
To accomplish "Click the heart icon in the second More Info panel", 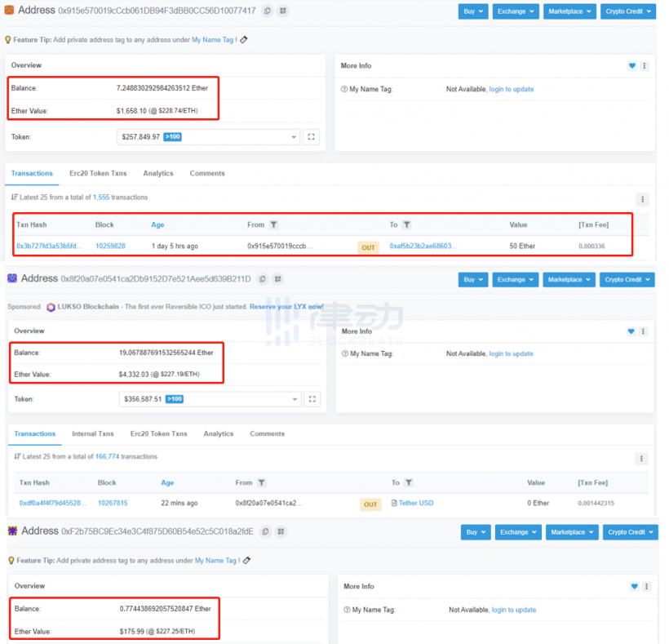I will click(x=631, y=331).
